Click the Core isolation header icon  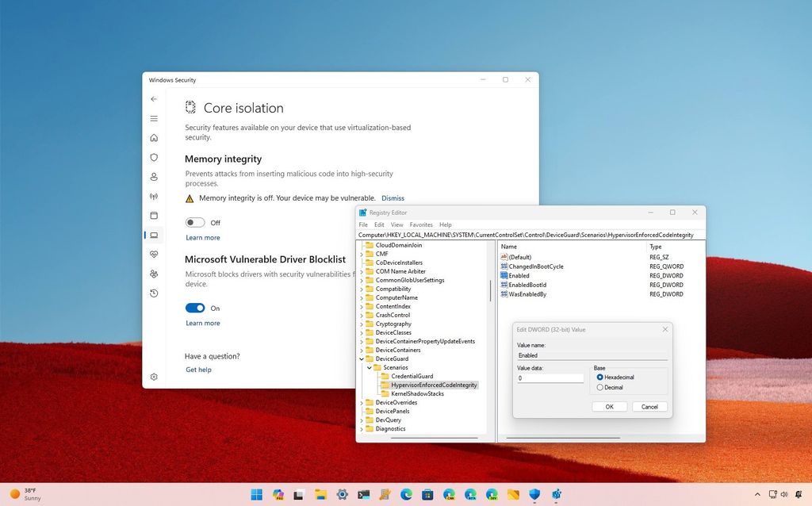(x=190, y=107)
